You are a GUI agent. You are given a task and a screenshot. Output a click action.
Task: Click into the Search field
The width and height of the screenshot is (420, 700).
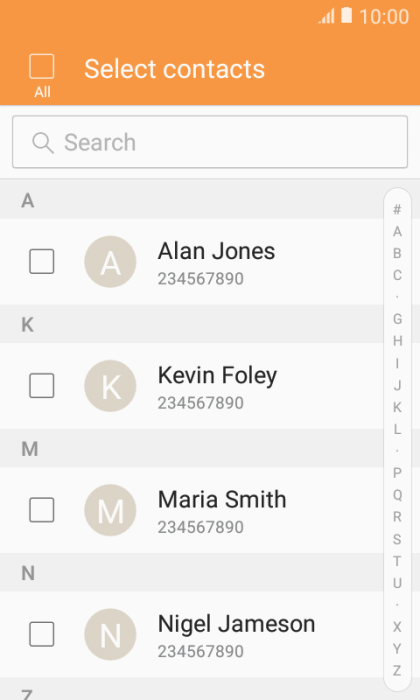[210, 142]
